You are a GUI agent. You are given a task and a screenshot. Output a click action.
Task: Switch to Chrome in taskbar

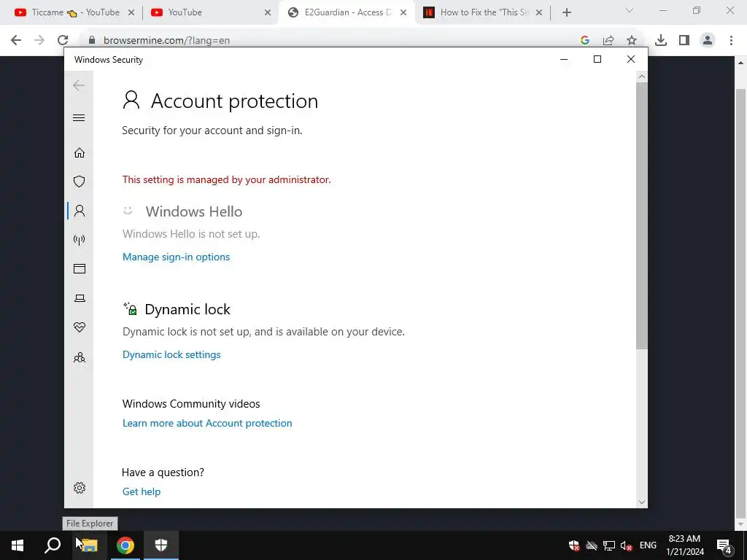(x=125, y=545)
